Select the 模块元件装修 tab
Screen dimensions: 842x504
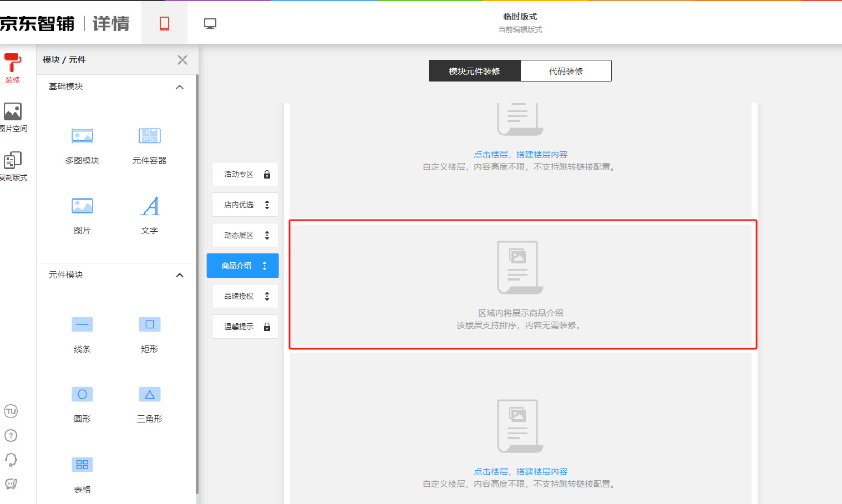click(474, 71)
